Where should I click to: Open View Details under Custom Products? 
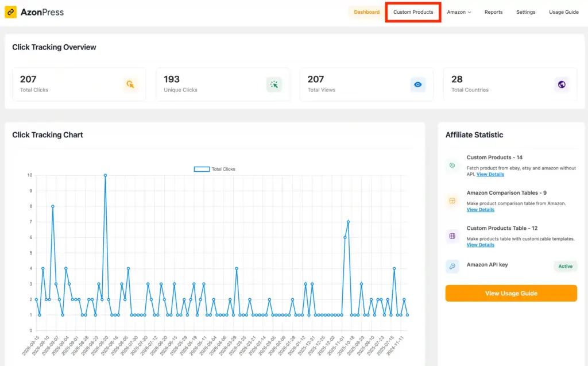click(490, 174)
